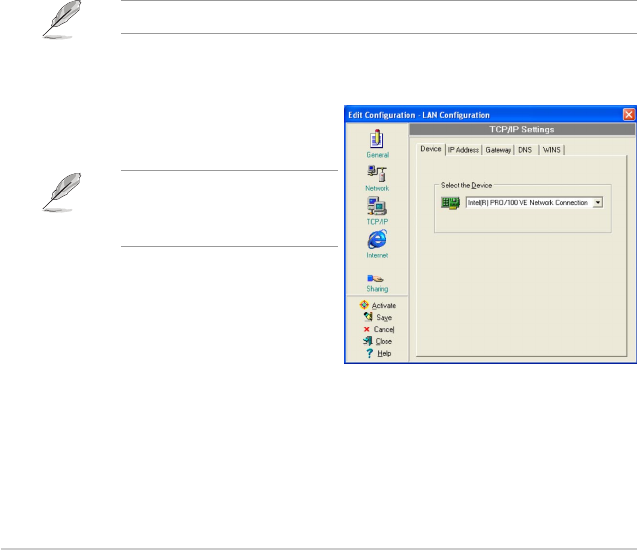This screenshot has height=550, width=637.
Task: Click the Close button label
Action: point(384,341)
